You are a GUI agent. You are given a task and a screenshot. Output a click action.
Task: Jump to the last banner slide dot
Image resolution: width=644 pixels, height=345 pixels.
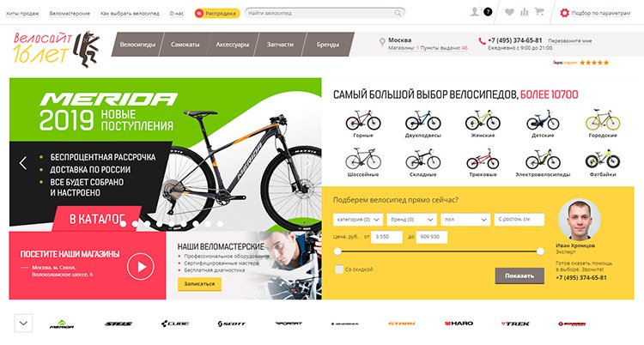click(x=220, y=224)
